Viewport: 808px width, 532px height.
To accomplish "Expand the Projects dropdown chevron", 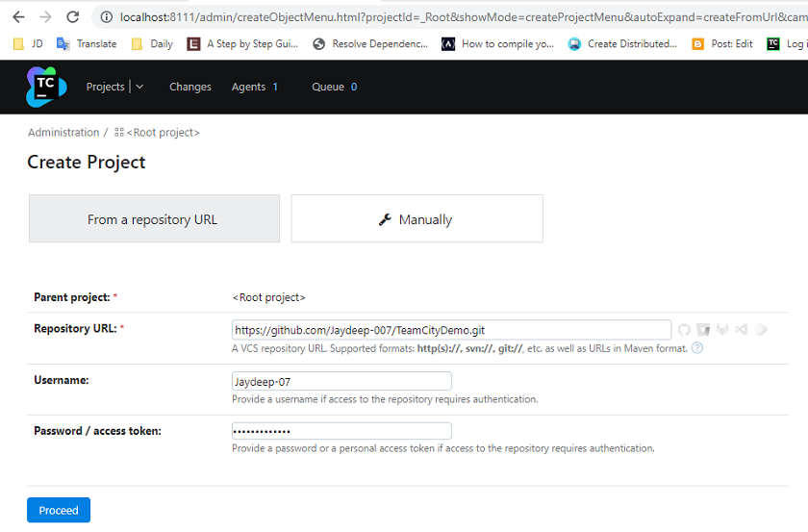I will pyautogui.click(x=139, y=87).
